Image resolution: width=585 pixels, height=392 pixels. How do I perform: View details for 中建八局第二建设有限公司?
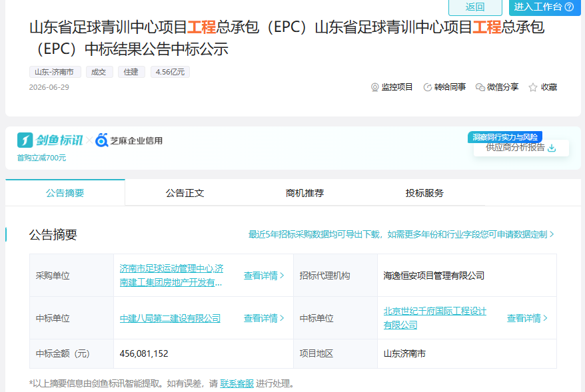[x=264, y=318]
